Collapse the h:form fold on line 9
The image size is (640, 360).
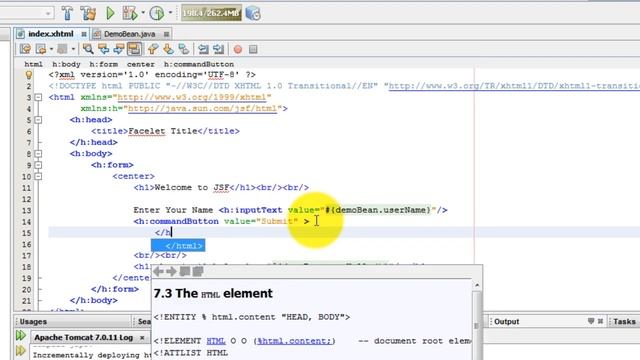pyautogui.click(x=38, y=165)
